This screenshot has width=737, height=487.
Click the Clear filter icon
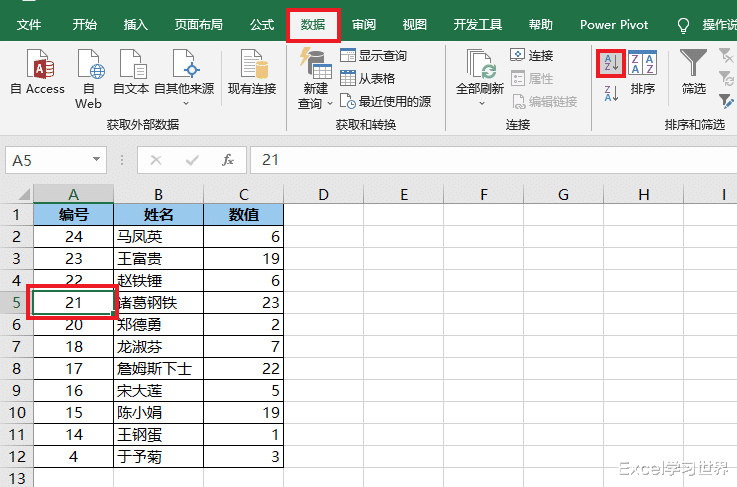726,56
